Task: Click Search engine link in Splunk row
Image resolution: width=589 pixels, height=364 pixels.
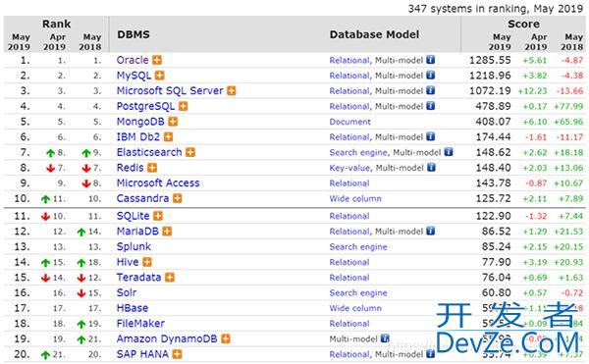Action: pos(358,247)
